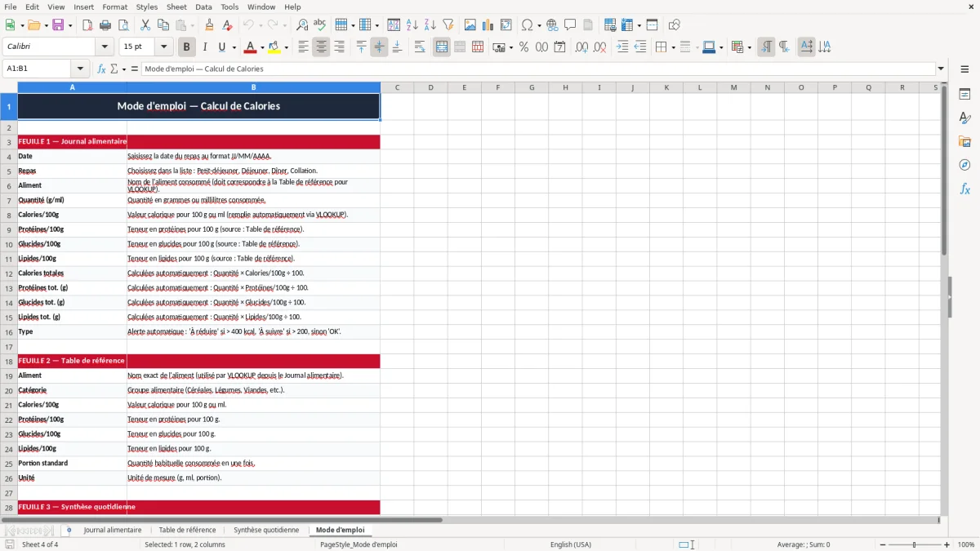
Task: Click the Increase Indent icon
Action: [622, 47]
